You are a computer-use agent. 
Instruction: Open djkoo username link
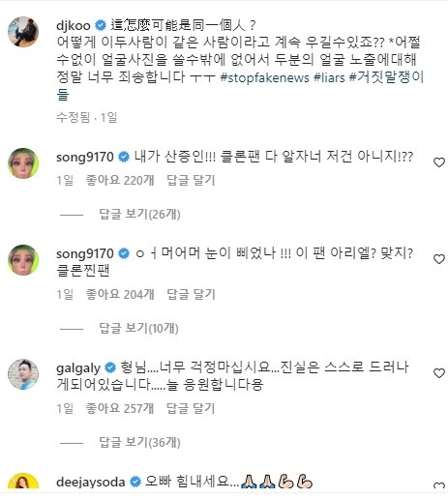tap(74, 25)
